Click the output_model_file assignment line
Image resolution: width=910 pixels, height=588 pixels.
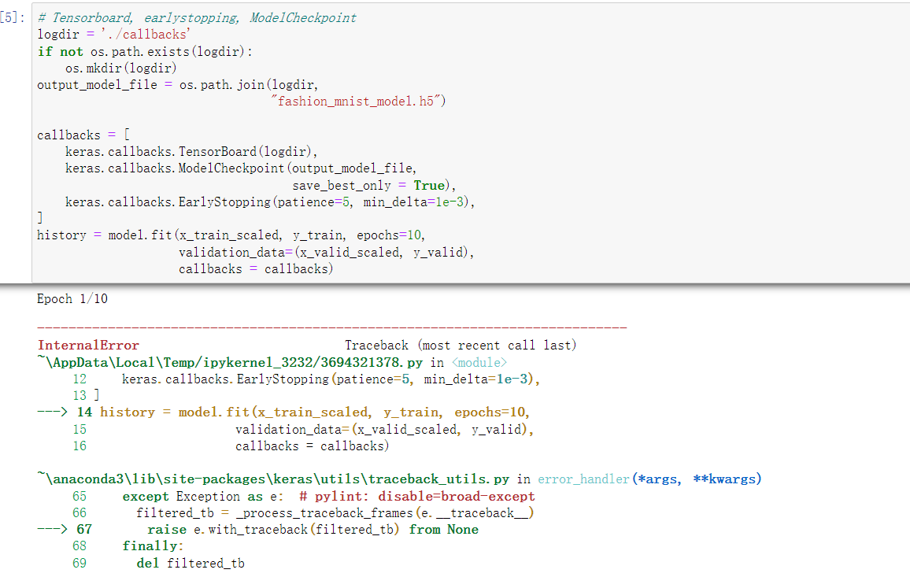178,85
